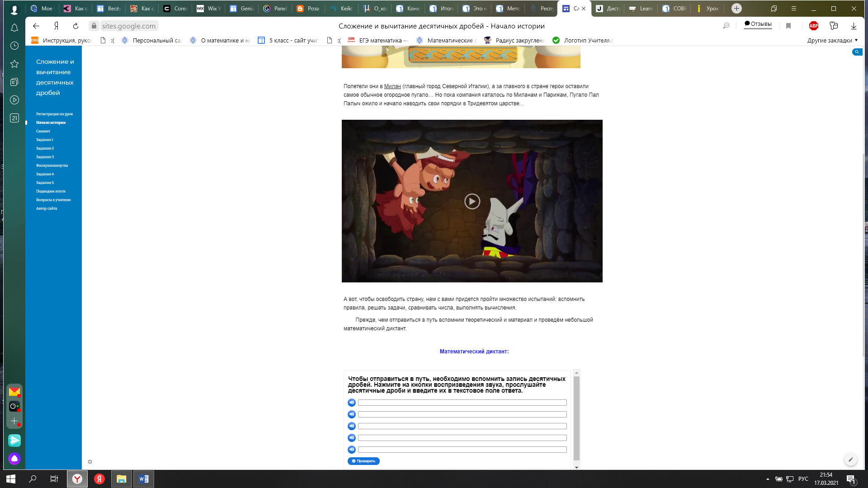Image resolution: width=868 pixels, height=488 pixels.
Task: Click the second answer text field
Action: pyautogui.click(x=462, y=414)
